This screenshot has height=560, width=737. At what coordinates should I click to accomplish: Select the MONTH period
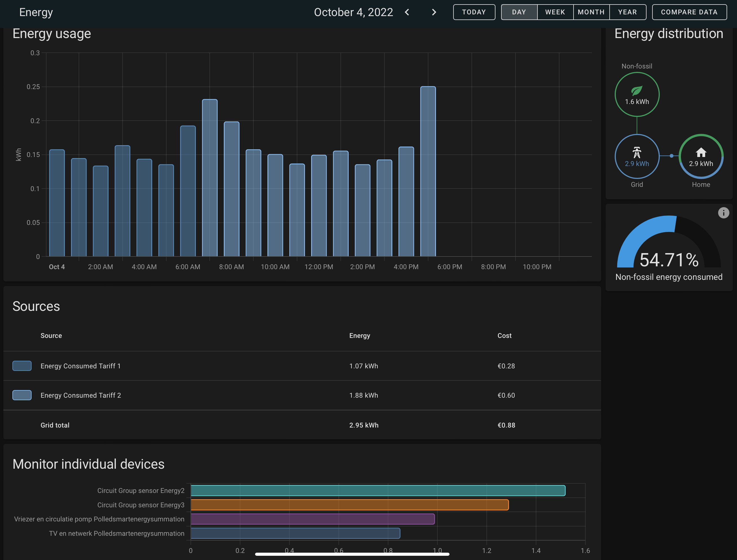[591, 12]
